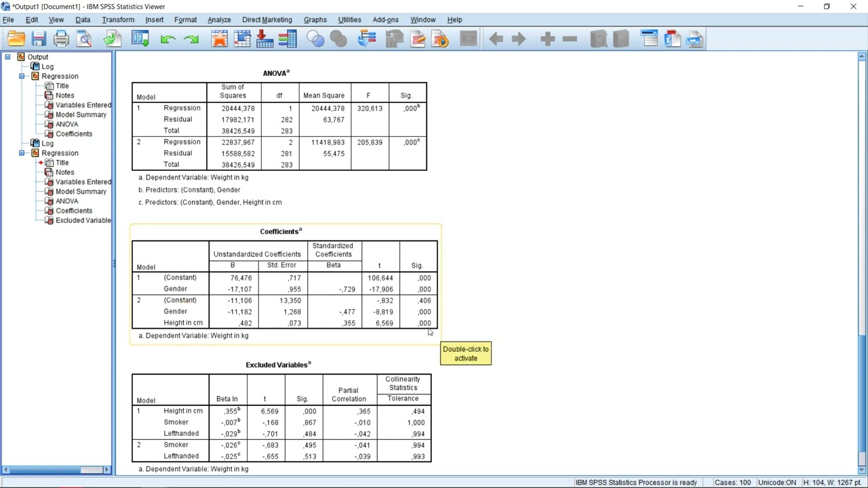
Task: Click the Undo arrow icon
Action: (167, 39)
